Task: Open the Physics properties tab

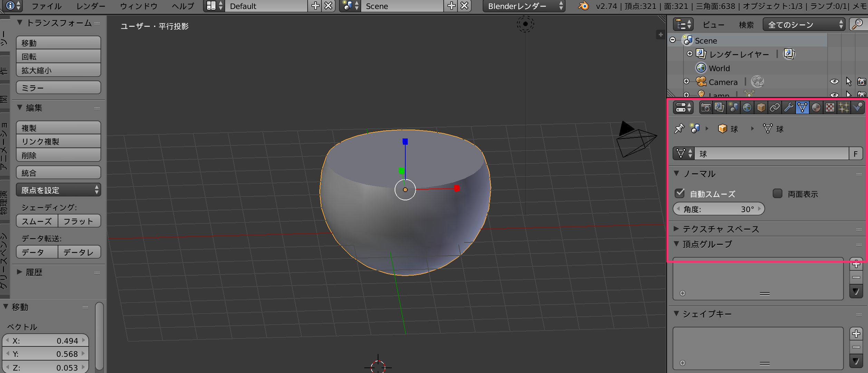Action: (x=858, y=108)
